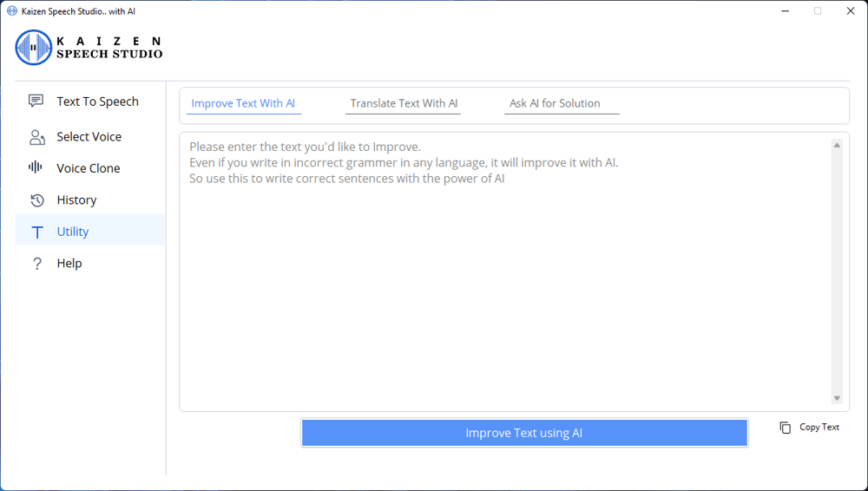Switch to the Improve Text With AI tab
868x491 pixels.
click(x=243, y=103)
